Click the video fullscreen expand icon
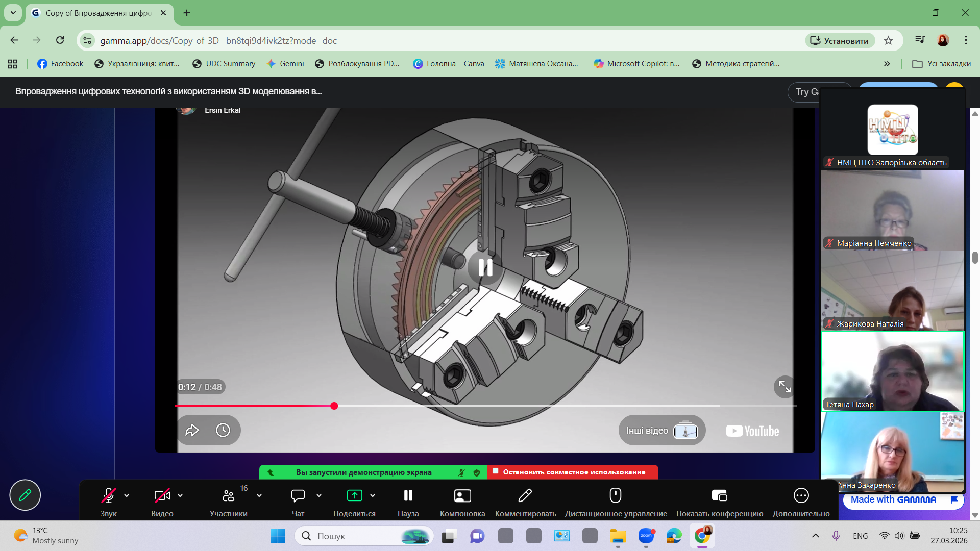The height and width of the screenshot is (551, 980). 785,387
